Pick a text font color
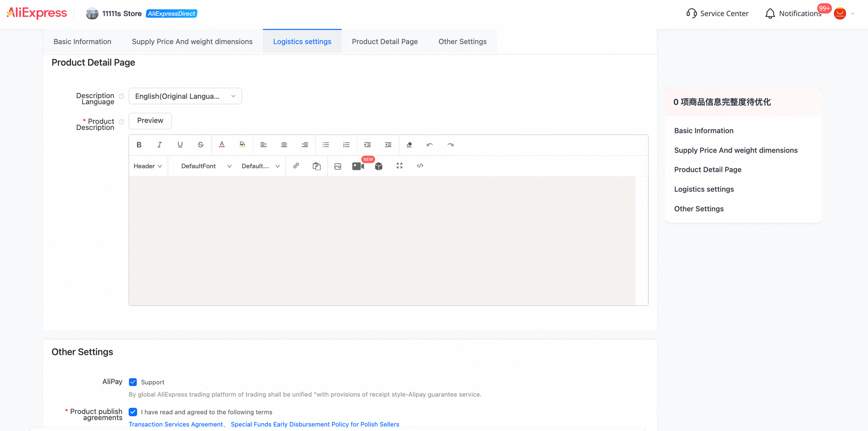868x431 pixels. pyautogui.click(x=222, y=145)
